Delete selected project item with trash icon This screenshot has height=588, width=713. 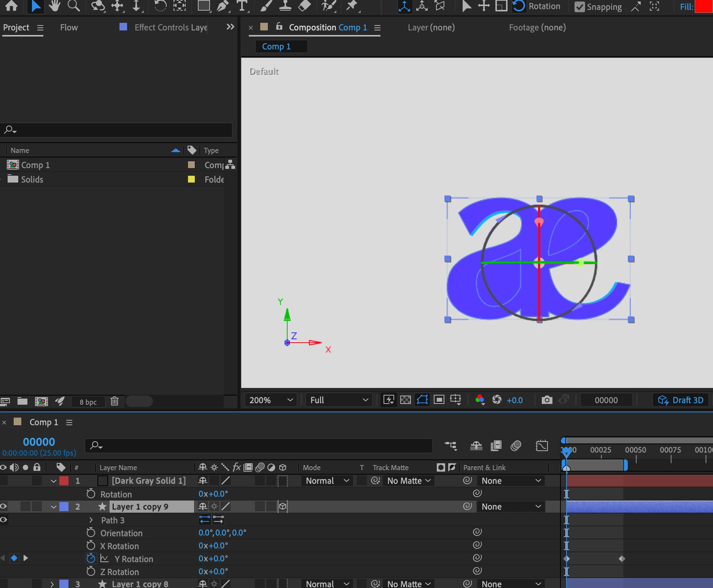[115, 401]
